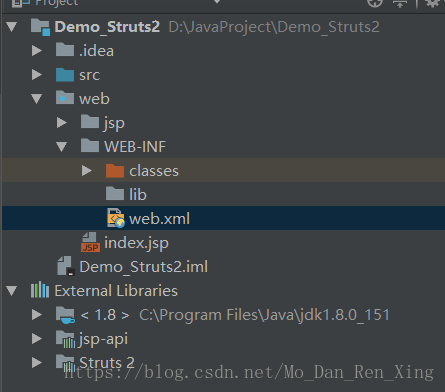Select the jsp folder label
The width and height of the screenshot is (445, 392).
pyautogui.click(x=114, y=124)
